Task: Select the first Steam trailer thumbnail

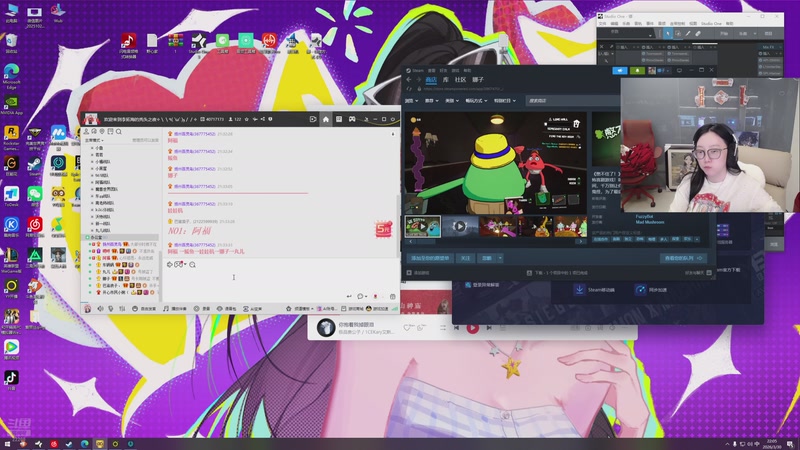Action: pyautogui.click(x=423, y=227)
